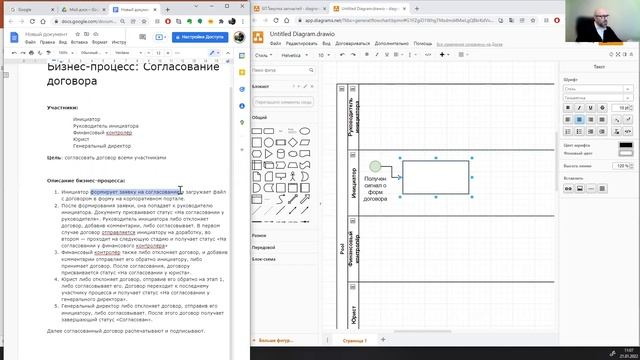
Task: Open the Keep icon in Docs side panel
Action: tap(242, 72)
